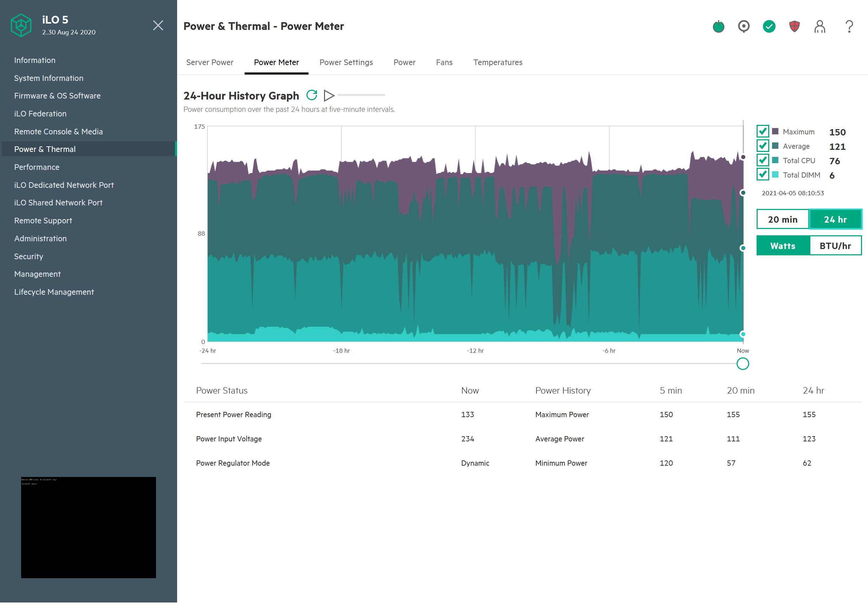Open the Temperatures tab
The image size is (868, 606).
(498, 62)
